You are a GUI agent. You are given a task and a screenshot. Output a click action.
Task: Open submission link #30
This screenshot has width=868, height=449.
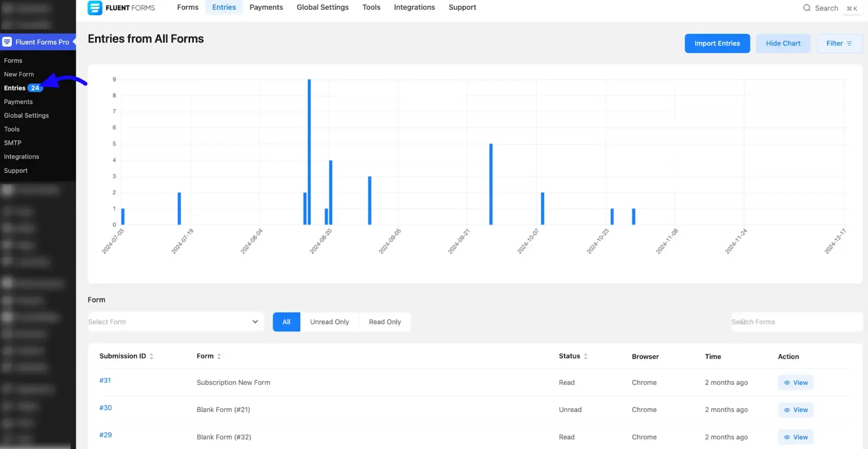[106, 408]
